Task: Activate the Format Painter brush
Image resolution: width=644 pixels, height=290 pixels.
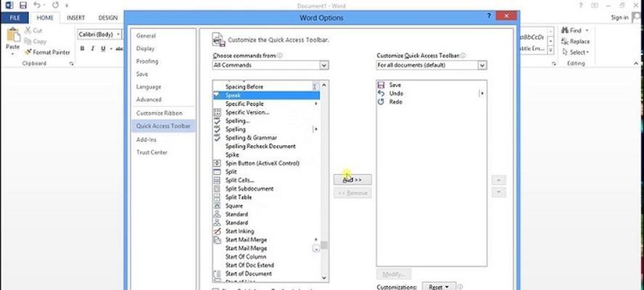Action: [x=47, y=52]
